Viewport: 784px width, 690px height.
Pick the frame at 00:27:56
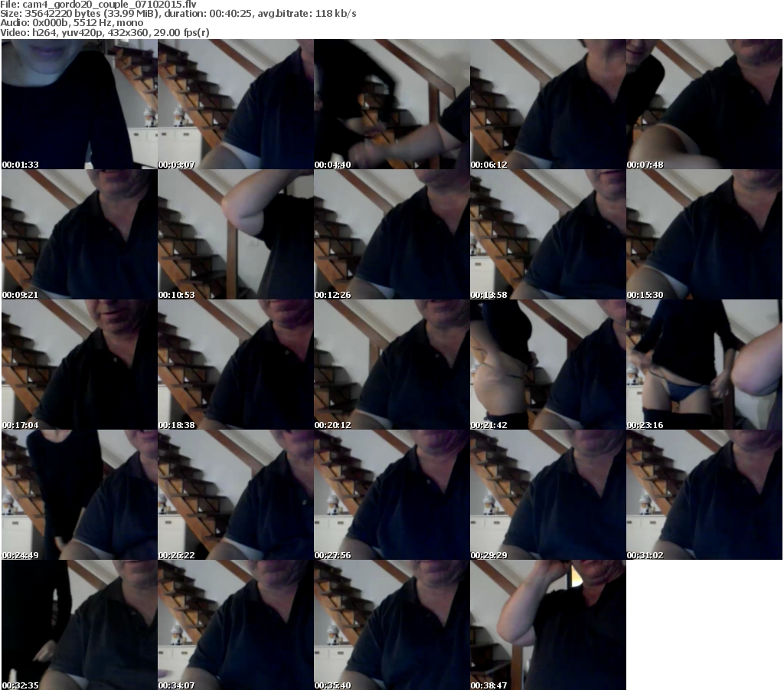(x=391, y=495)
